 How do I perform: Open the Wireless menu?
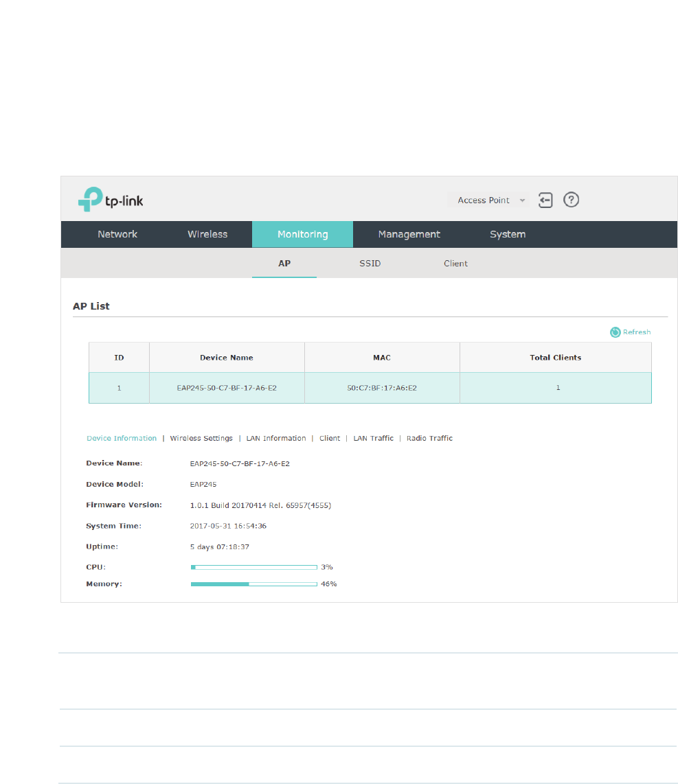click(207, 234)
